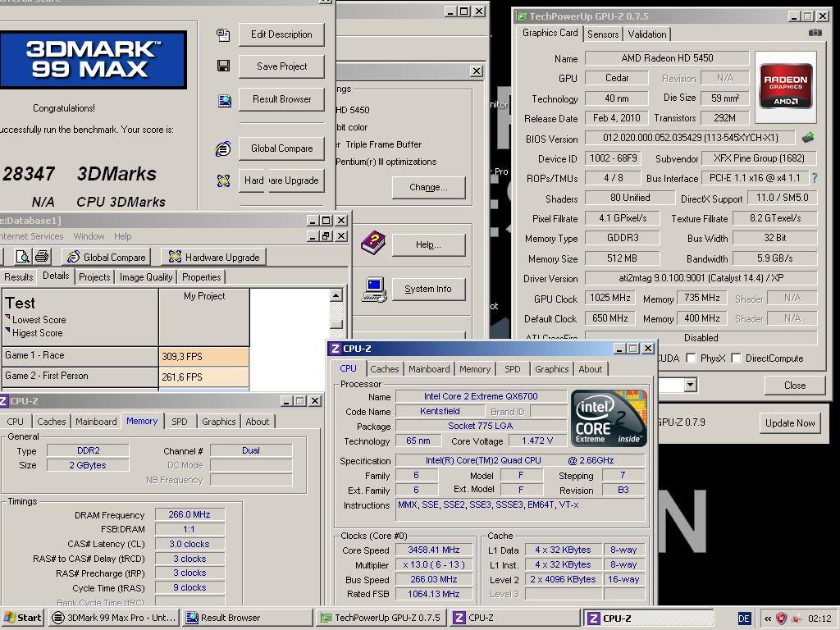The width and height of the screenshot is (840, 630).
Task: Click the Save Project floppy disk icon
Action: pos(223,66)
